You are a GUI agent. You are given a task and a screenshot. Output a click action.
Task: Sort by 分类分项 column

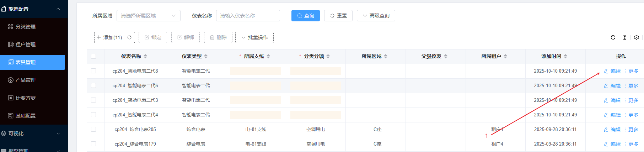(x=328, y=56)
